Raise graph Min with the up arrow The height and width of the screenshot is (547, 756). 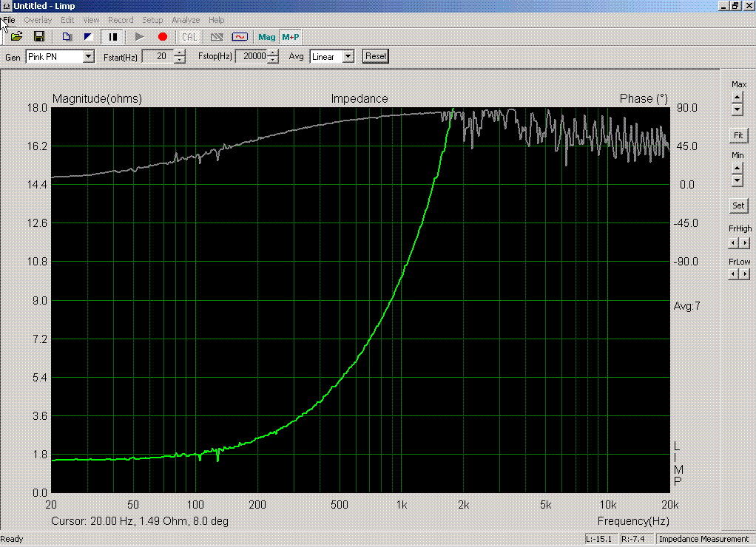738,168
